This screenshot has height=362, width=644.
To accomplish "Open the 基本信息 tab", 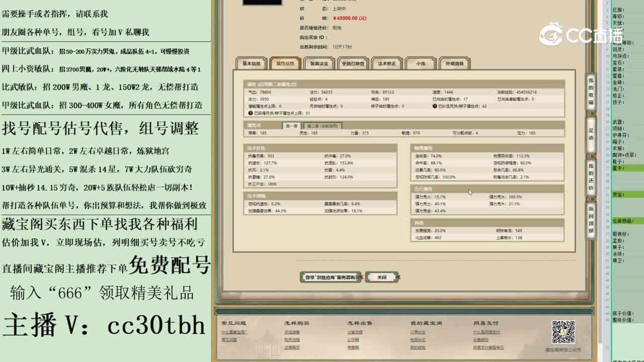I will pyautogui.click(x=252, y=64).
